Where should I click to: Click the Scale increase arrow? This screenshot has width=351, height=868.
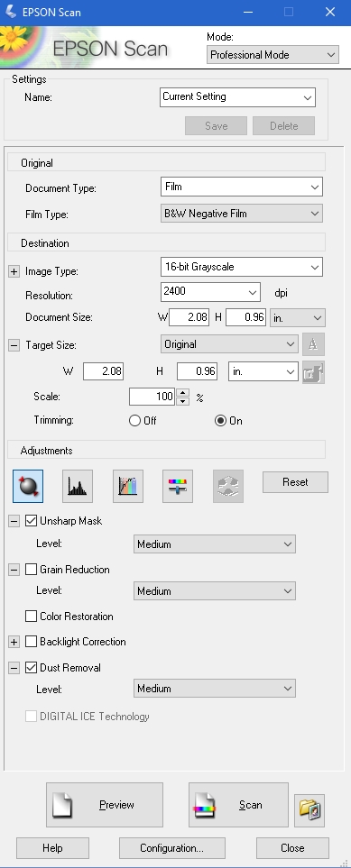(x=182, y=392)
